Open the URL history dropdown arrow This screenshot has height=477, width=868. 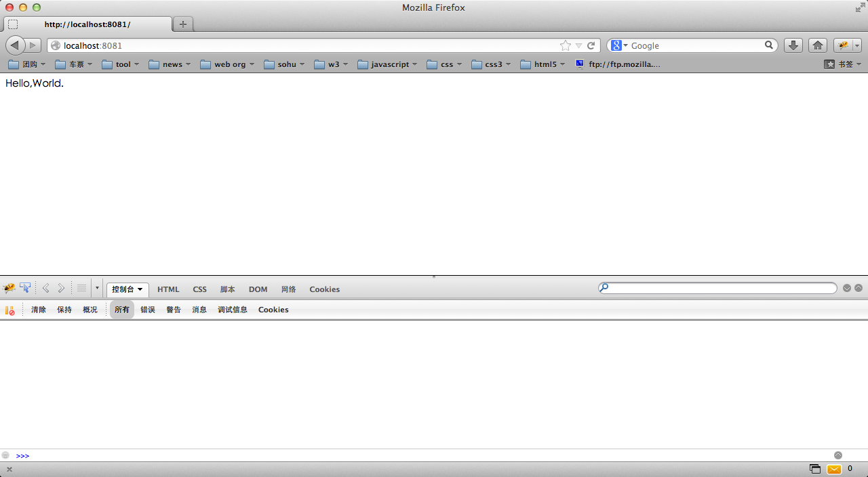pos(578,46)
